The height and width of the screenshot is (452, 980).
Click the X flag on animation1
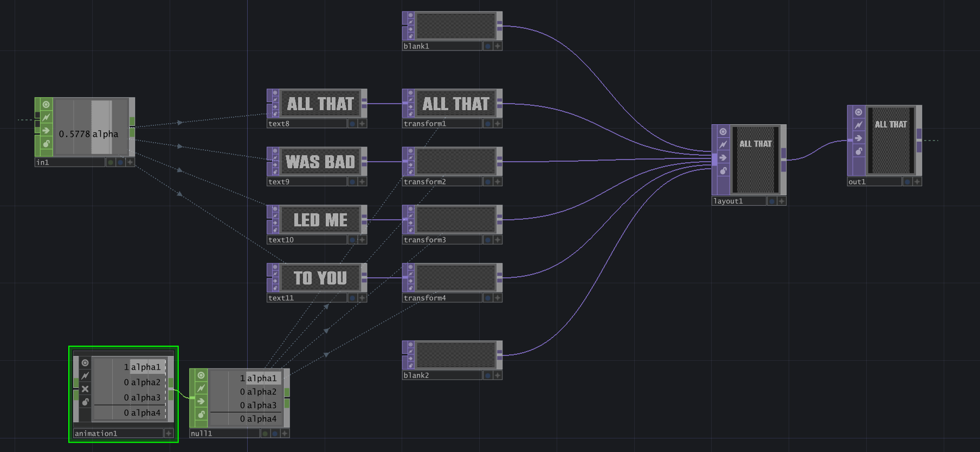[85, 389]
